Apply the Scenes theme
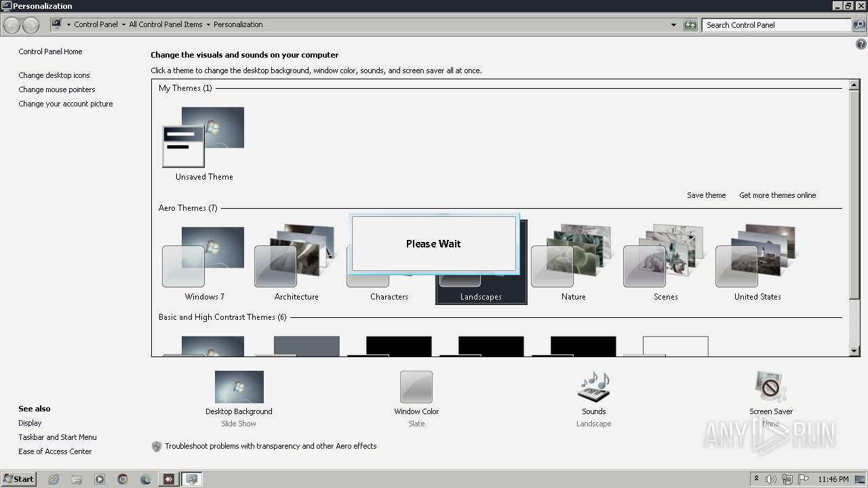This screenshot has width=868, height=488. (665, 257)
